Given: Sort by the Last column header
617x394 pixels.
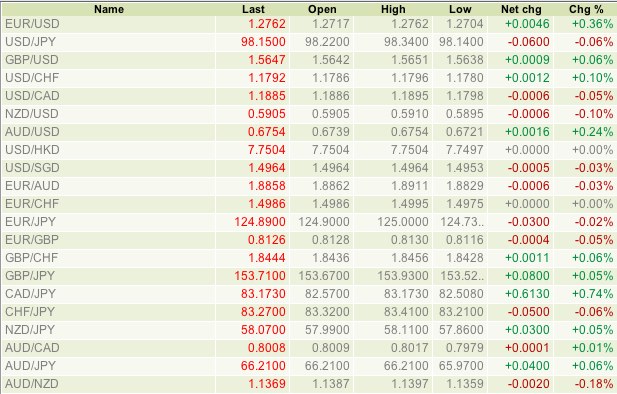Looking at the screenshot, I should (x=253, y=9).
